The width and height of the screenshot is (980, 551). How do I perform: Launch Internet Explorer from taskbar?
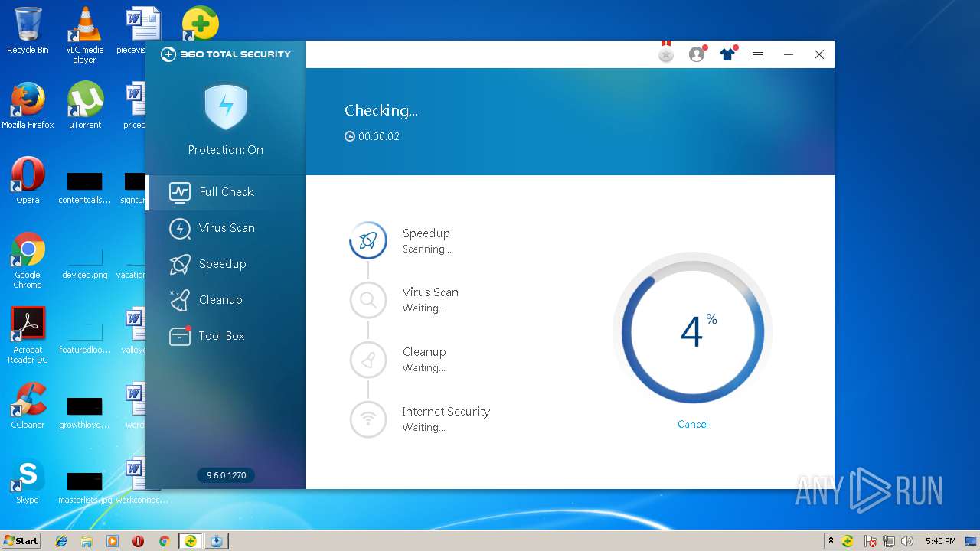click(61, 541)
